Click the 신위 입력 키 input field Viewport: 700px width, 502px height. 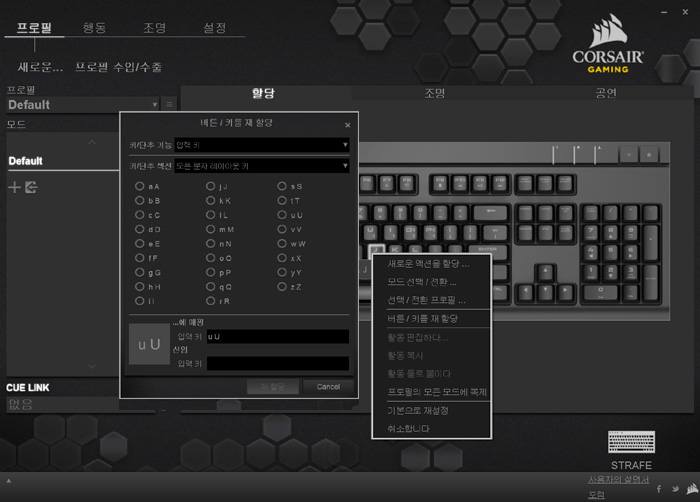pos(276,363)
